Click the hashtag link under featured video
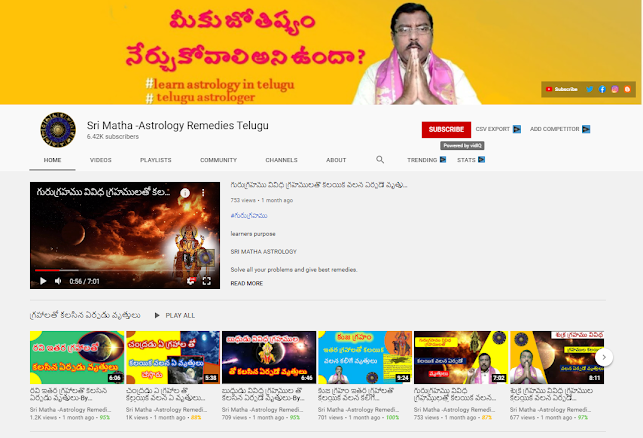This screenshot has height=438, width=643. point(249,215)
